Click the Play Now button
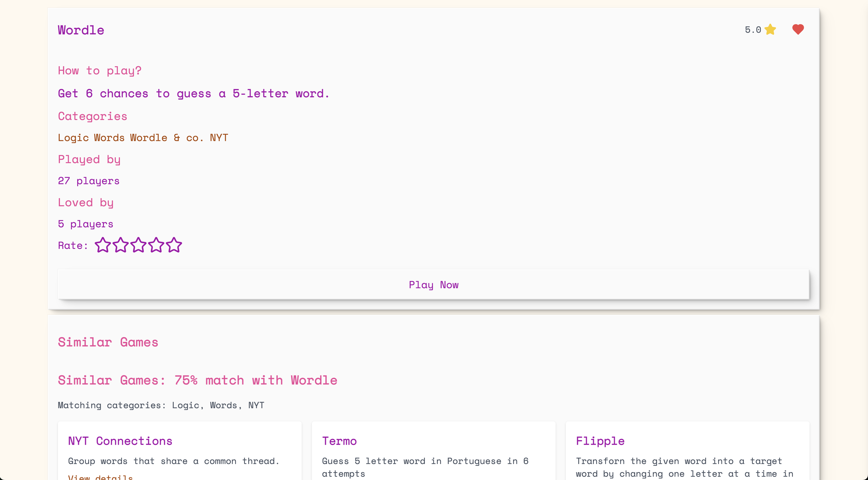 (433, 284)
